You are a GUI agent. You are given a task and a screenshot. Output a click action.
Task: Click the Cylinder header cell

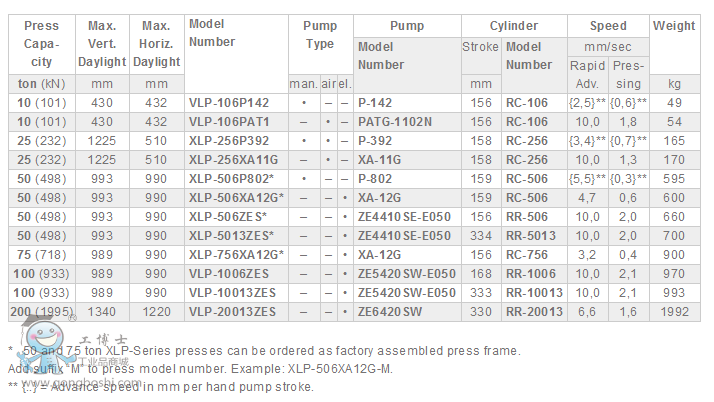coord(514,26)
